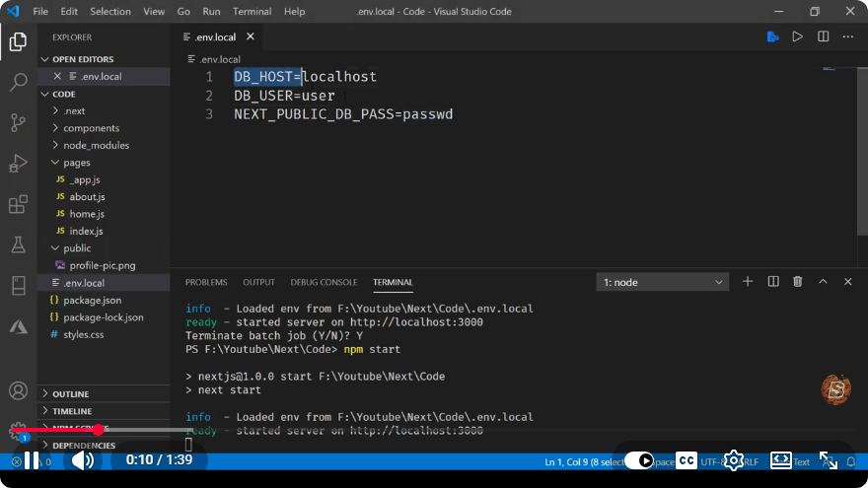Open the Accounts icon in activity bar

tap(19, 390)
